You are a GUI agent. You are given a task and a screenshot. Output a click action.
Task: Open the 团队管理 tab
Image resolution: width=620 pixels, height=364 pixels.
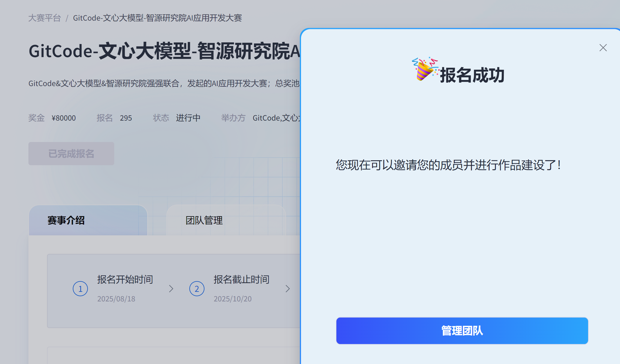click(204, 220)
